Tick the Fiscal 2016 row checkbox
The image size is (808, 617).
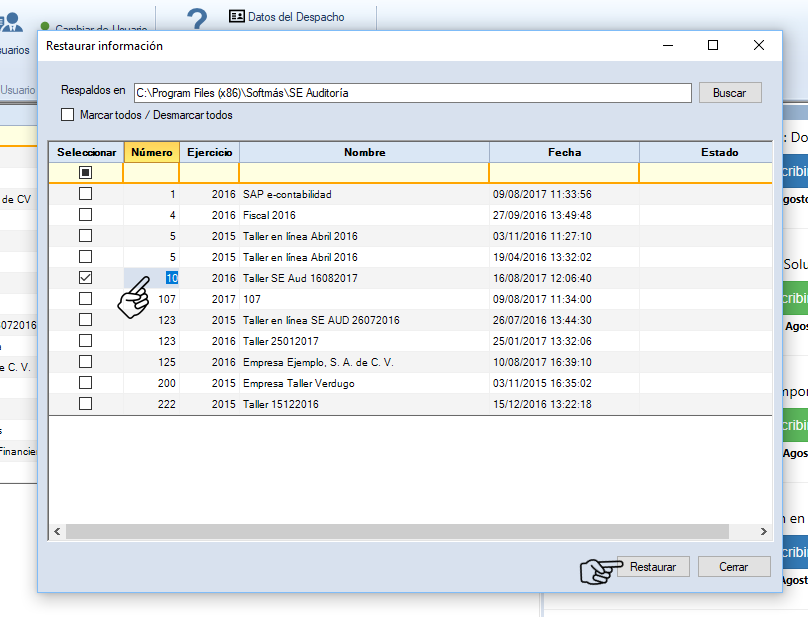click(x=86, y=215)
